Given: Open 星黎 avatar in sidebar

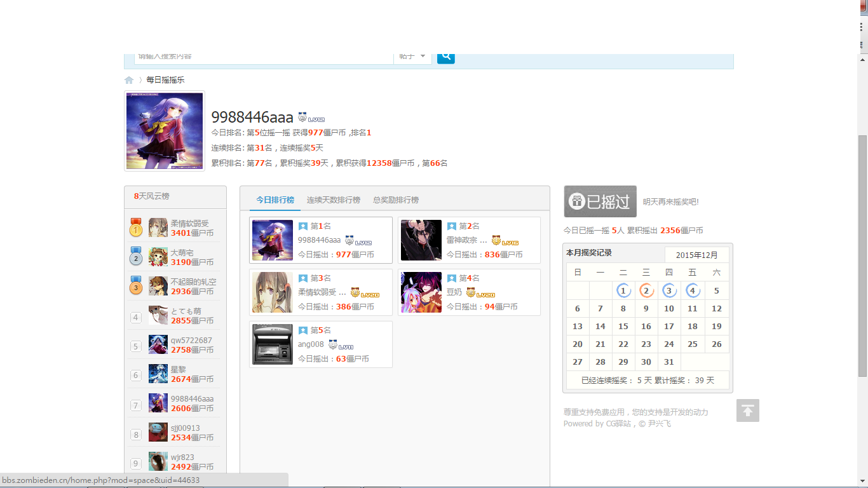Looking at the screenshot, I should click(x=158, y=374).
